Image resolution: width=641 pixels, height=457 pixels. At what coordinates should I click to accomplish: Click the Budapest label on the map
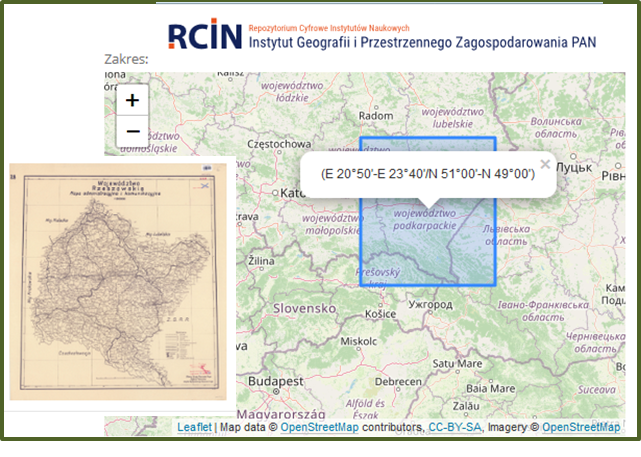[x=276, y=382]
